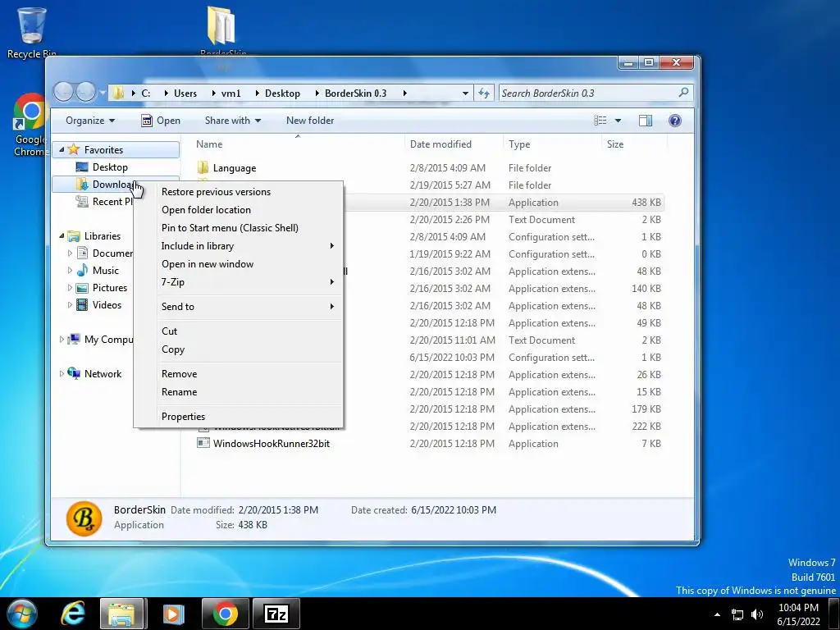Choose Open in new window
The width and height of the screenshot is (840, 630).
click(x=208, y=264)
